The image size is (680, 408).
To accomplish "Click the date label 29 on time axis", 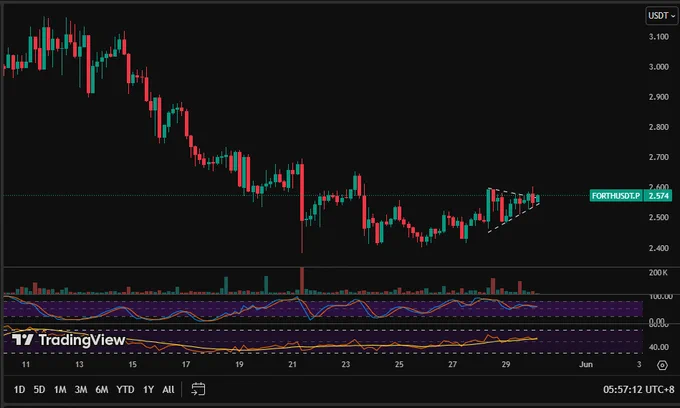I will click(x=506, y=364).
